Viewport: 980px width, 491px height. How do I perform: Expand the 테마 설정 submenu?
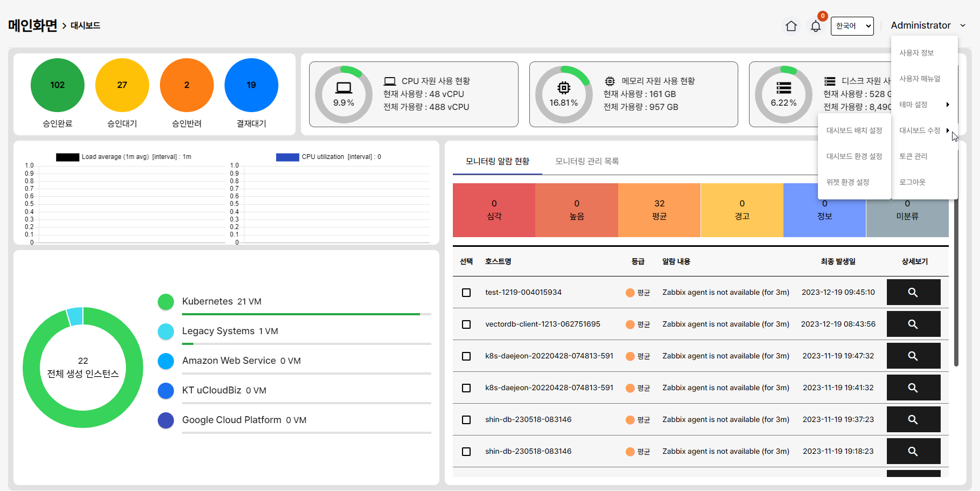tap(924, 105)
